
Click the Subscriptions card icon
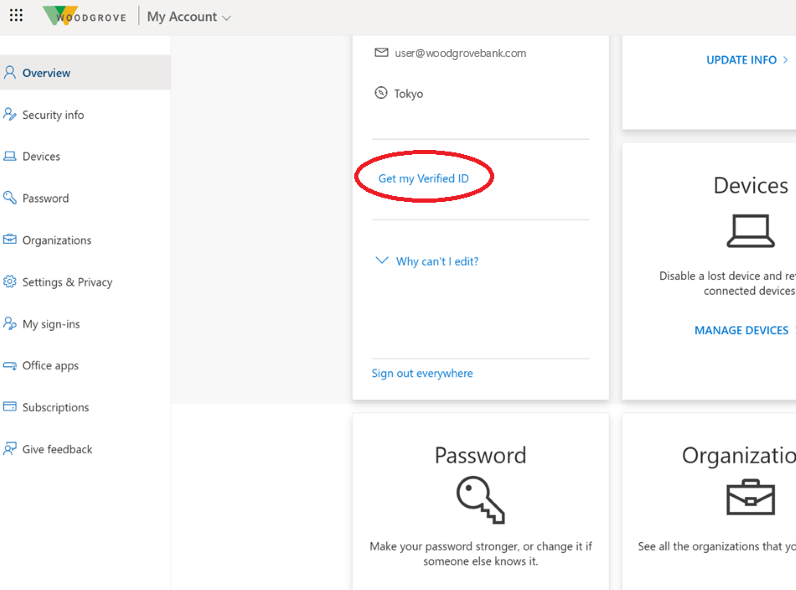pos(10,406)
